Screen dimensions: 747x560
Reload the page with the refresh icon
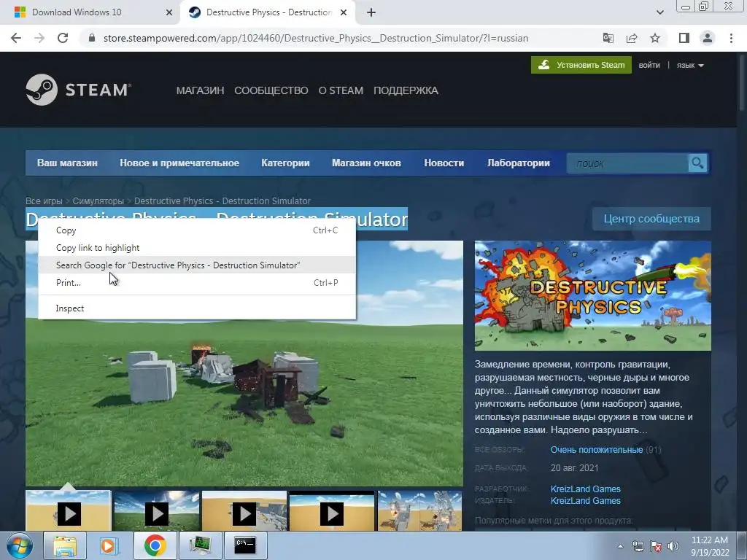pyautogui.click(x=63, y=38)
